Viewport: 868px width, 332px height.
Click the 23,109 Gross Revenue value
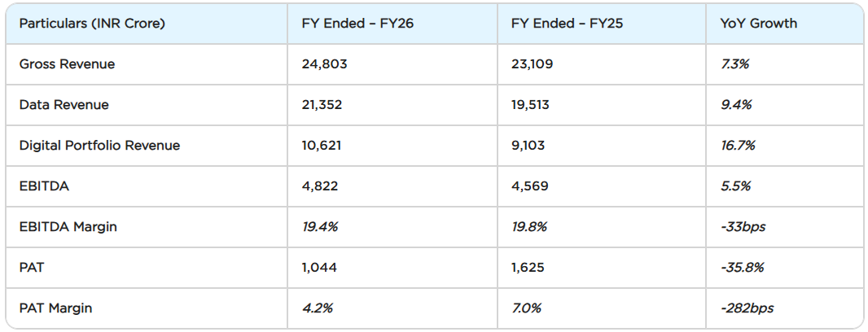[x=532, y=64]
